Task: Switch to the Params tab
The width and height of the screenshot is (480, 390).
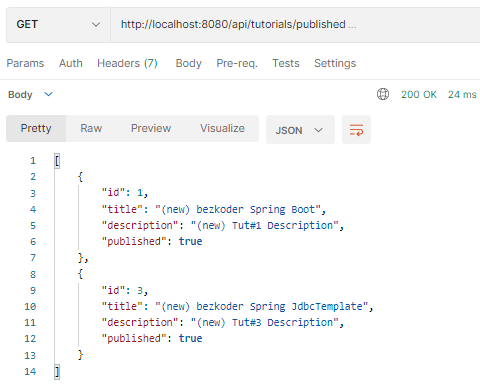Action: point(25,63)
